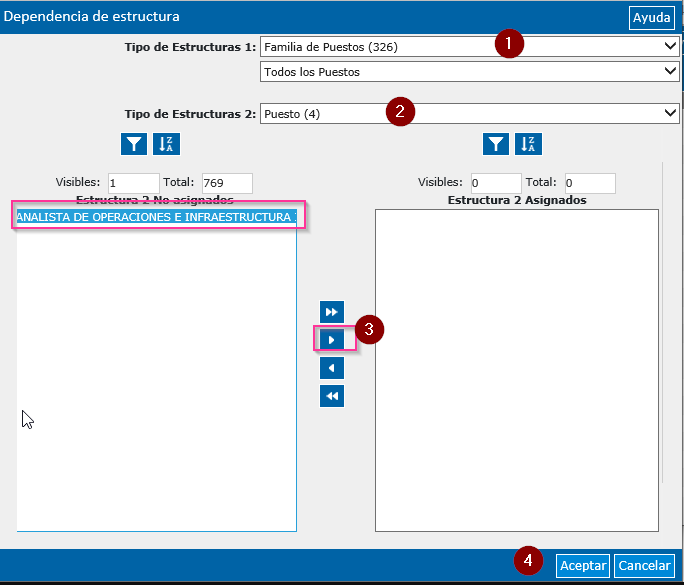684x585 pixels.
Task: Move selected item to assigned list
Action: tap(332, 340)
